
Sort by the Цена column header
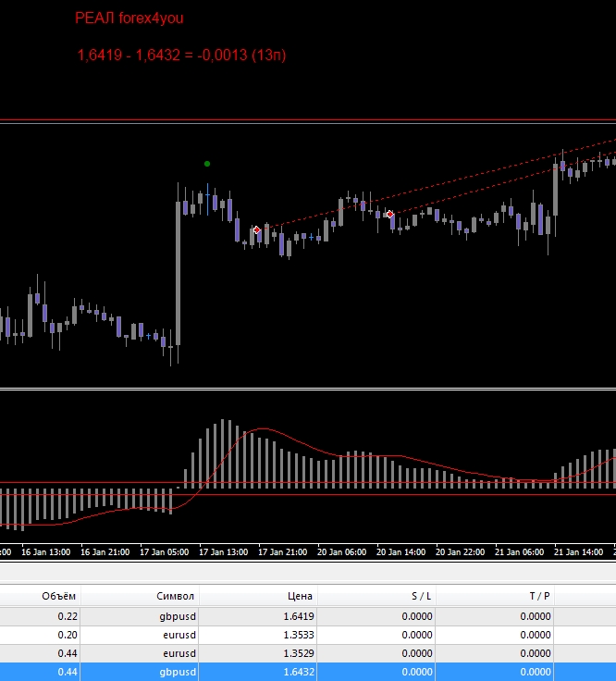click(258, 596)
